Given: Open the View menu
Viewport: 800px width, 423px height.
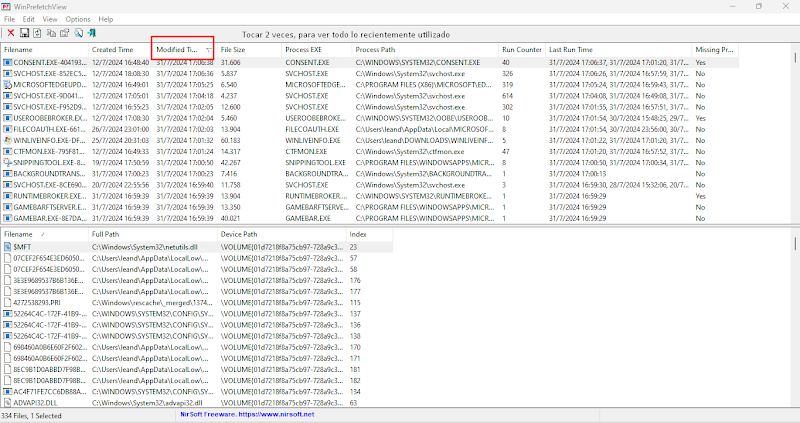Looking at the screenshot, I should pyautogui.click(x=50, y=19).
